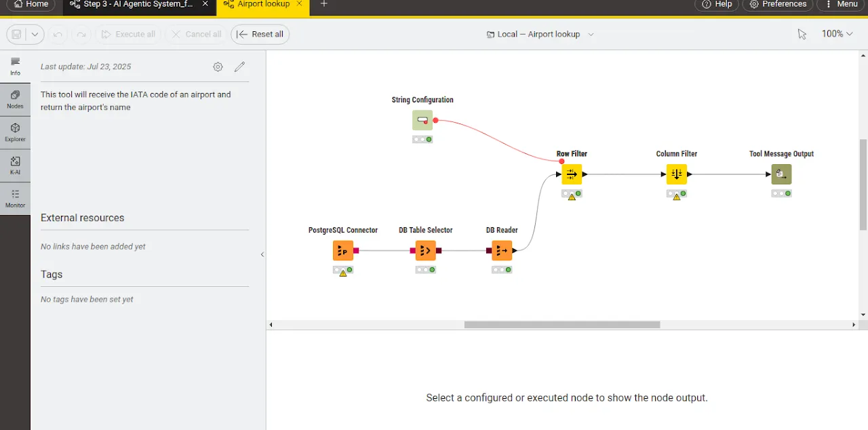Switch to the Monitor sidebar panel
Screen dimensions: 868x430
point(15,198)
